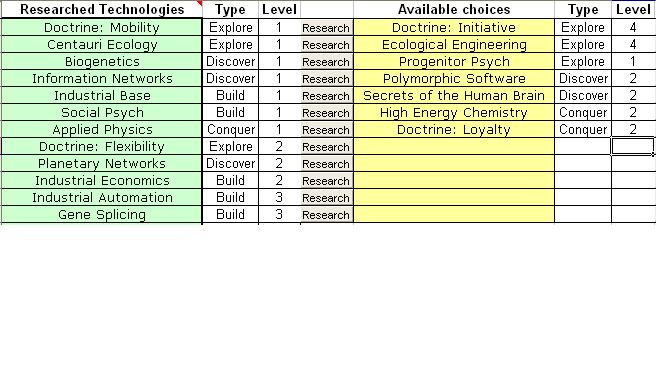Click Research button beside Applied Physics
The image size is (656, 384).
tap(326, 130)
